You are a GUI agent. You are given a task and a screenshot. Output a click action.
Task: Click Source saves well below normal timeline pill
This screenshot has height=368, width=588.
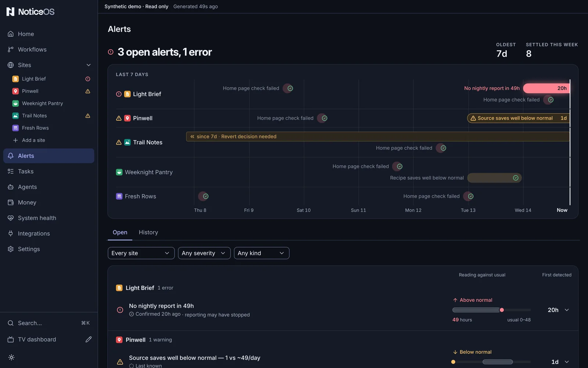[x=518, y=118]
